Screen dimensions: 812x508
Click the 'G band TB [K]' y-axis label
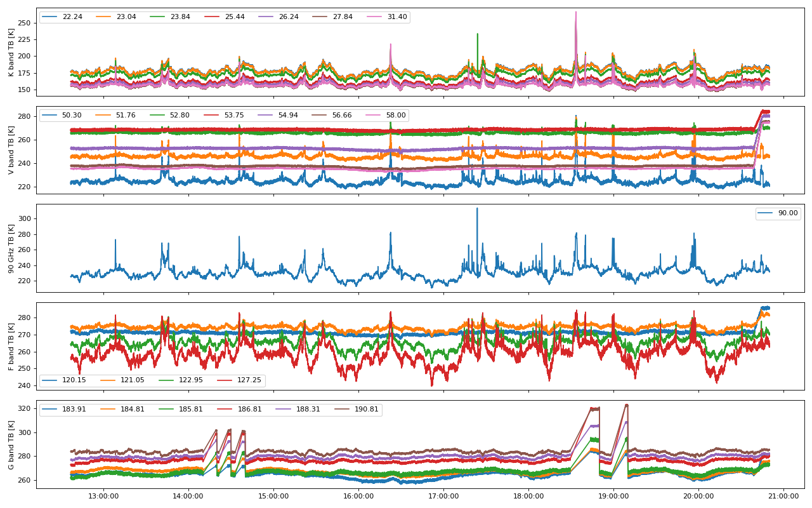(x=11, y=444)
